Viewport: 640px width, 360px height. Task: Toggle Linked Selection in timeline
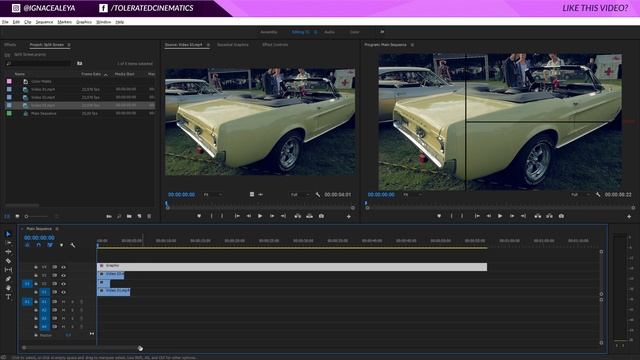(x=50, y=245)
